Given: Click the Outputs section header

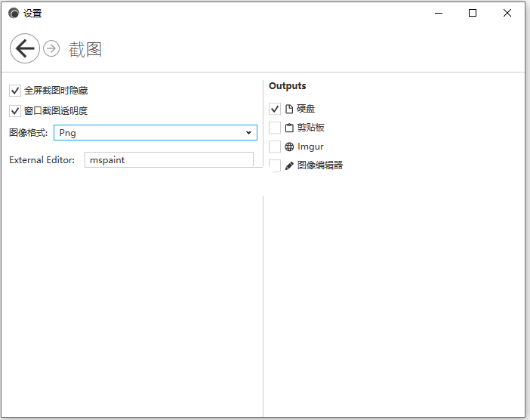Looking at the screenshot, I should tap(288, 86).
